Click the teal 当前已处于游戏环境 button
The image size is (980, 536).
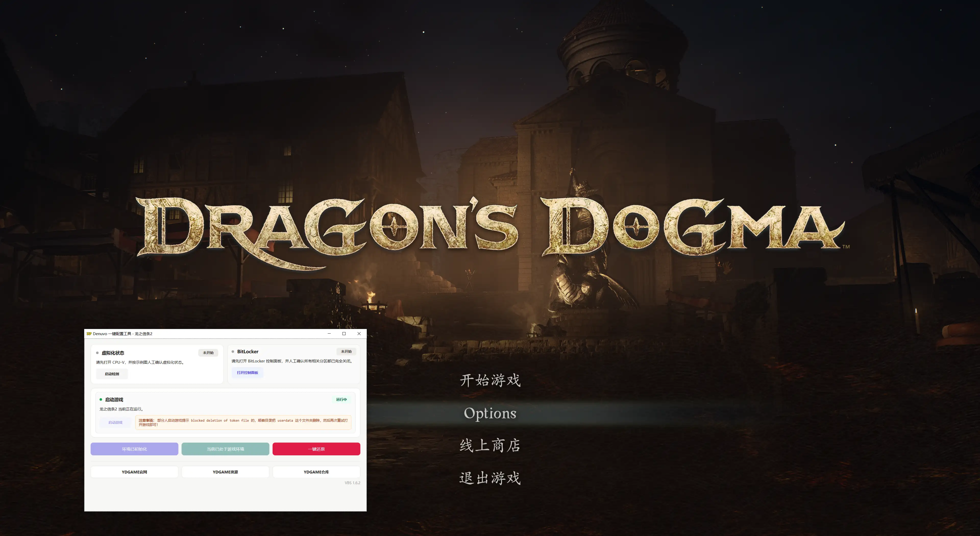[x=225, y=449]
